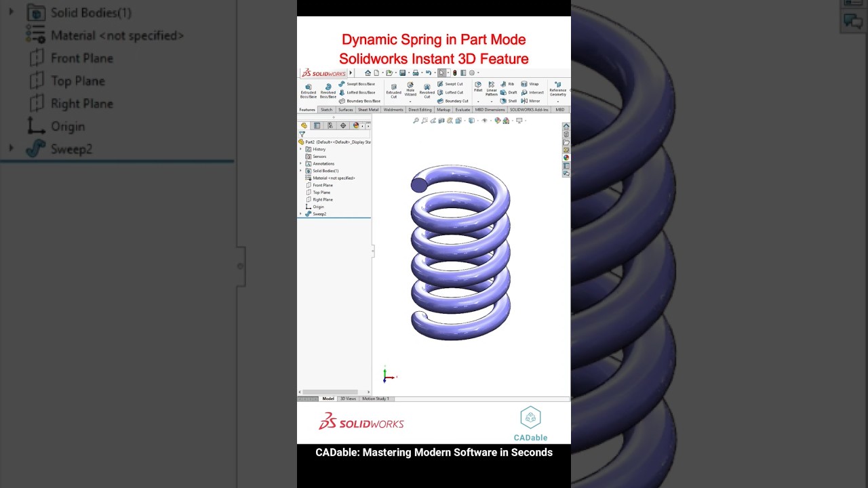Open the Options gear icon
This screenshot has width=868, height=488.
point(472,73)
